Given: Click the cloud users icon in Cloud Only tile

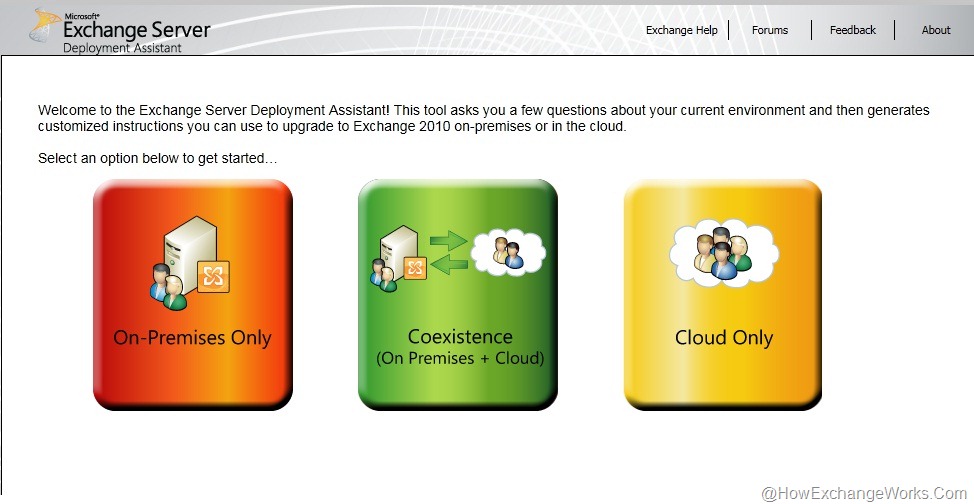Looking at the screenshot, I should (x=724, y=252).
